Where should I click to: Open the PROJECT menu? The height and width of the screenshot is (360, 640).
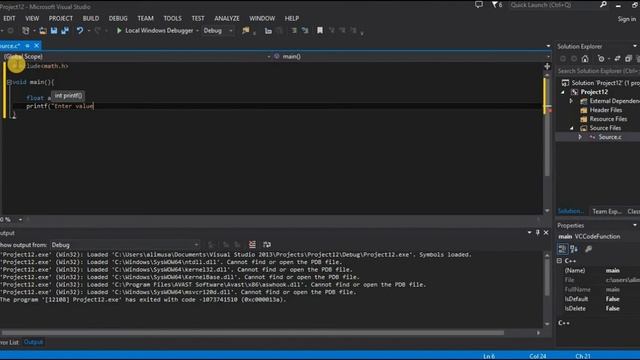[x=61, y=18]
